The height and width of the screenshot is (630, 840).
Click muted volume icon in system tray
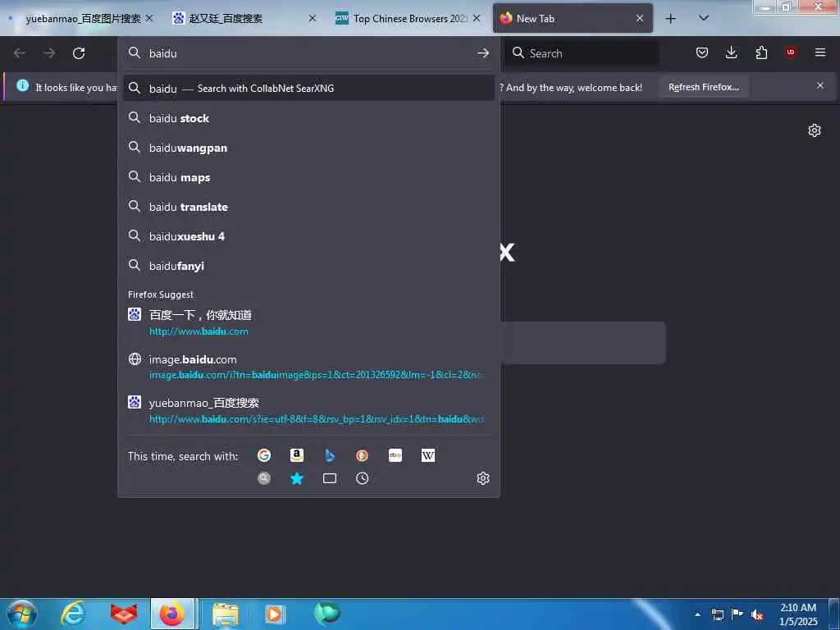pyautogui.click(x=757, y=615)
